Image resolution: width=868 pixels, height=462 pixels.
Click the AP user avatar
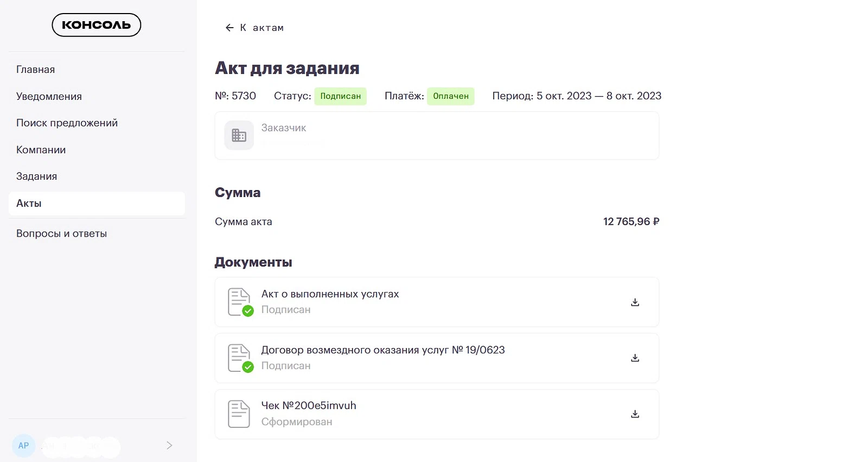[x=23, y=446]
